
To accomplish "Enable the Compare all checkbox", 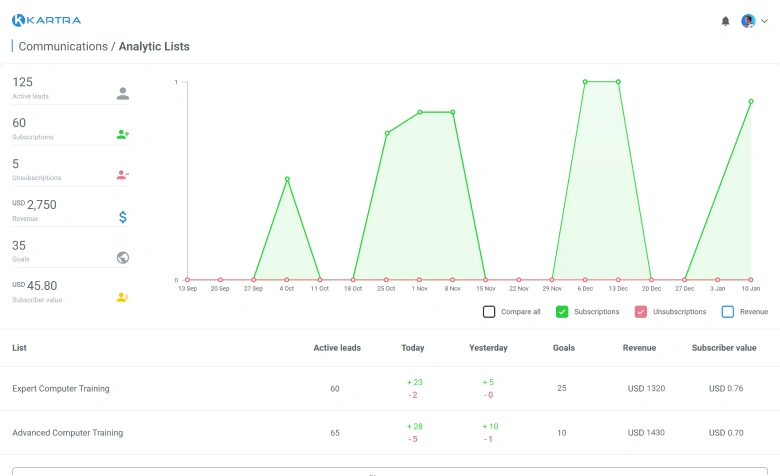I will 489,312.
